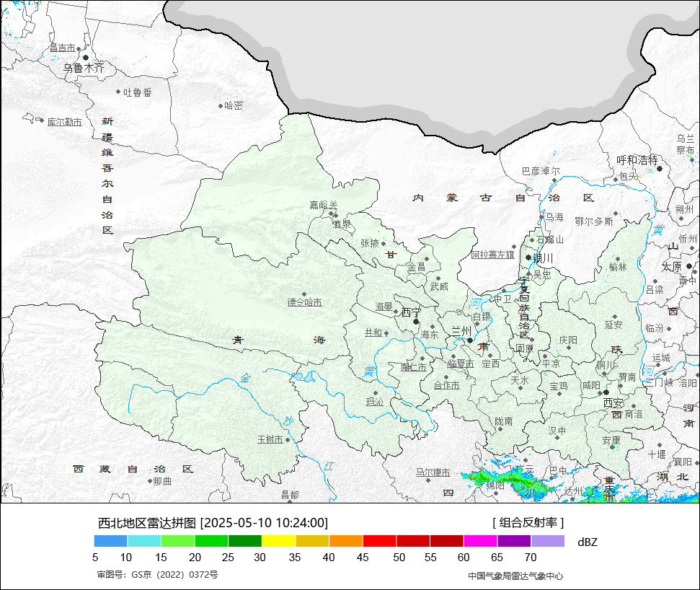Click the 延安 city label

point(613,325)
